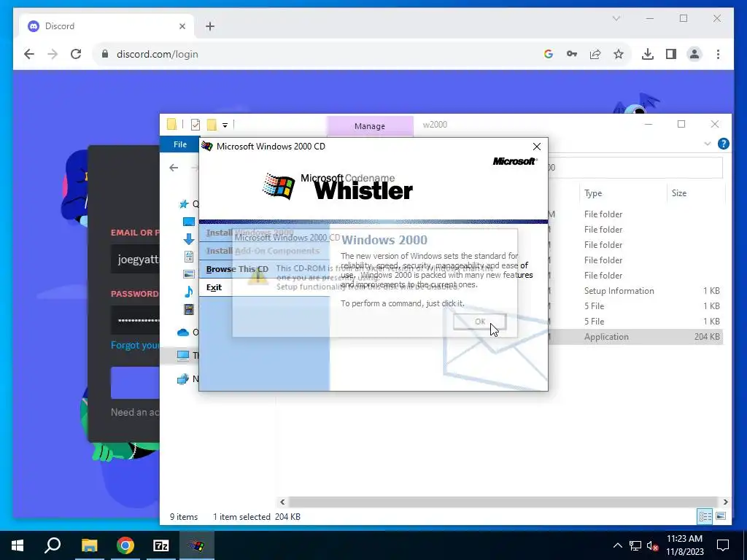Screen dimensions: 747x560
Task: Click the share page icon in Chrome
Action: pyautogui.click(x=595, y=54)
